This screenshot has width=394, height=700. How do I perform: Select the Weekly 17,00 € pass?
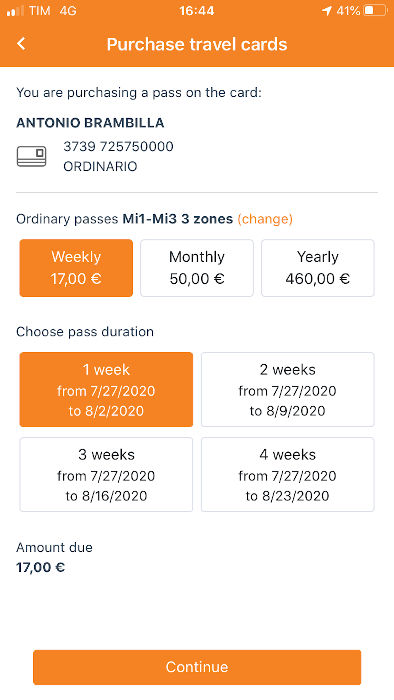click(76, 268)
